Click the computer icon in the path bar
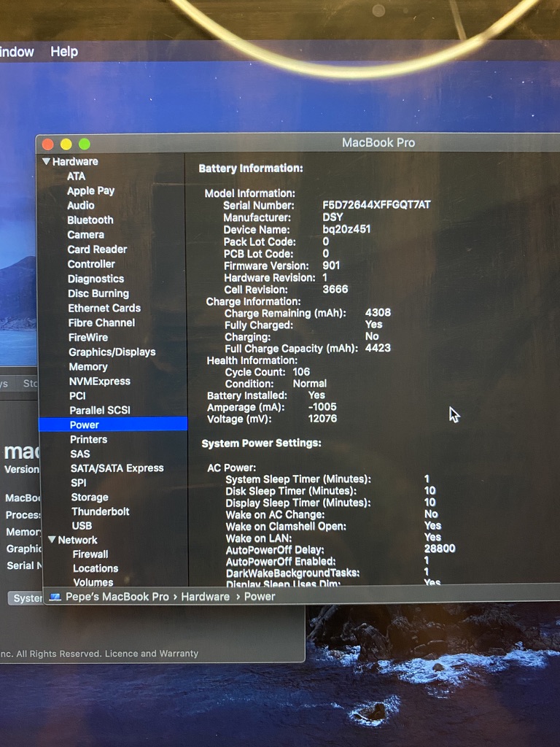The width and height of the screenshot is (560, 747). click(x=55, y=597)
